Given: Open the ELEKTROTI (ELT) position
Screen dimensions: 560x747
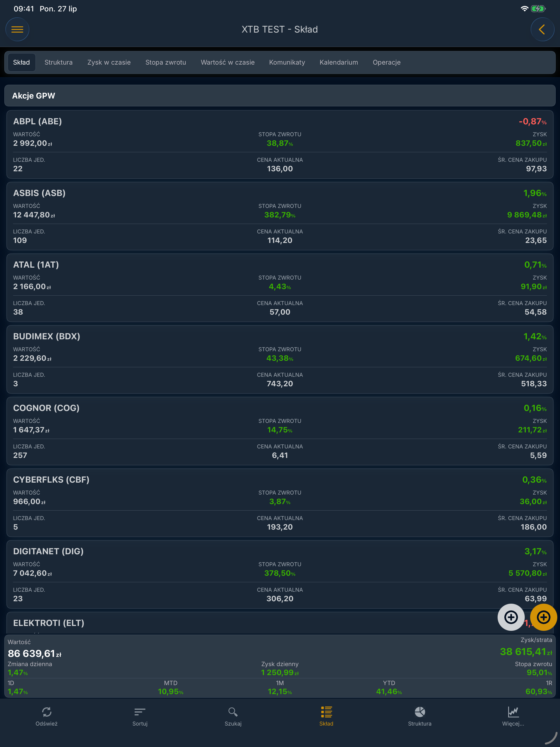Looking at the screenshot, I should [x=280, y=623].
